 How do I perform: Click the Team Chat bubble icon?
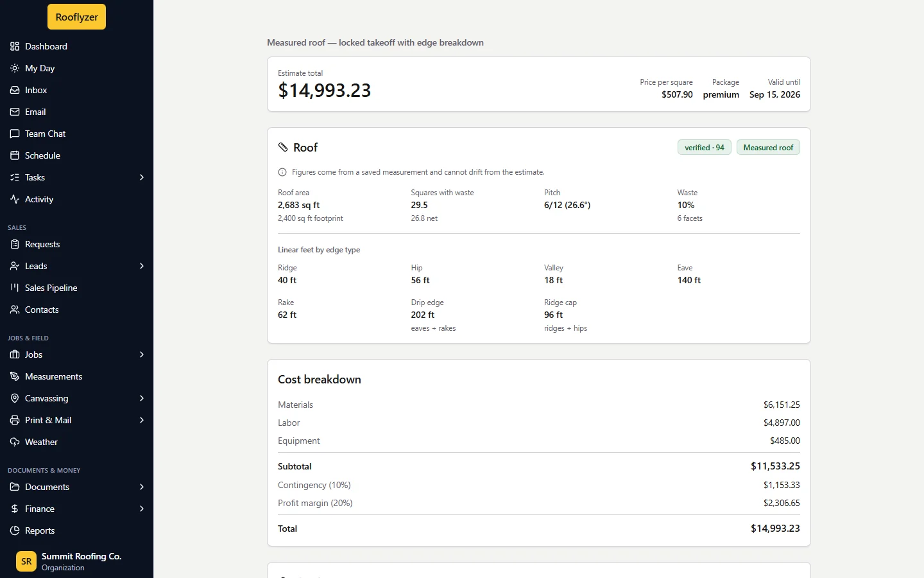click(15, 134)
